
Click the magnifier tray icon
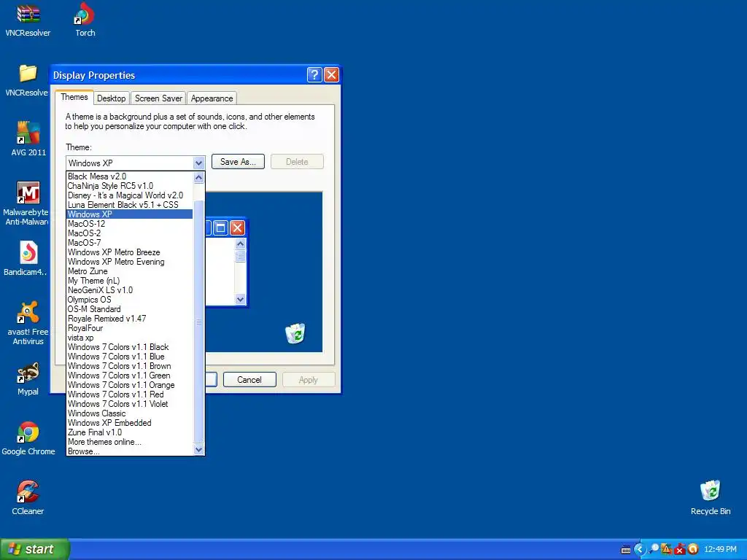coord(654,549)
